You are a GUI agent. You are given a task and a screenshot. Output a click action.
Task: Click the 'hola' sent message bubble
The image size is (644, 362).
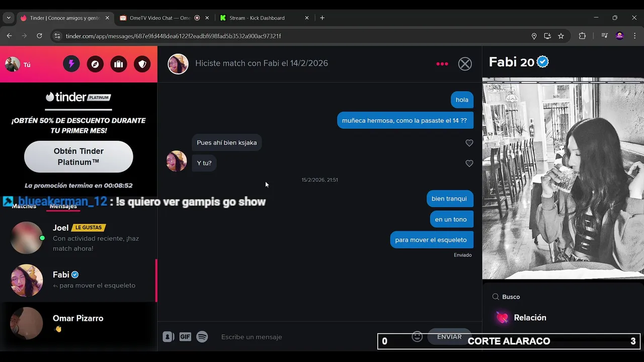(x=462, y=100)
